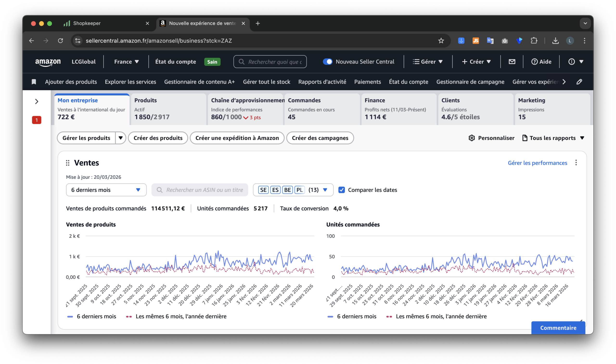Click the pencil edit icon in favorites bar
Image resolution: width=616 pixels, height=364 pixels.
click(x=579, y=82)
